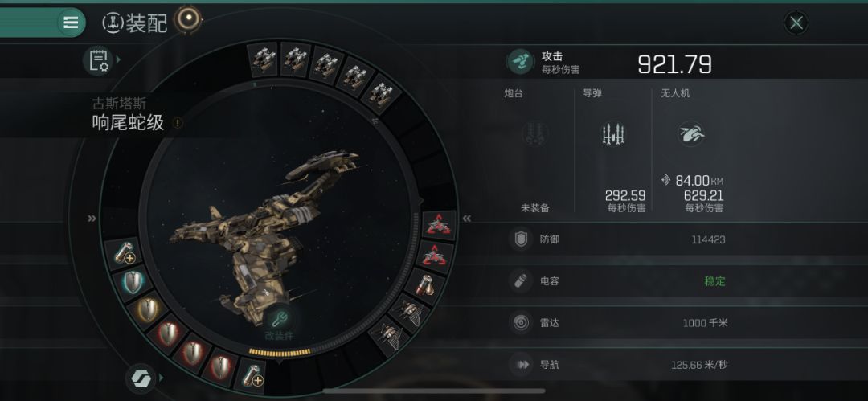This screenshot has height=401, width=868.
Task: Click the defense shield icon
Action: 520,239
